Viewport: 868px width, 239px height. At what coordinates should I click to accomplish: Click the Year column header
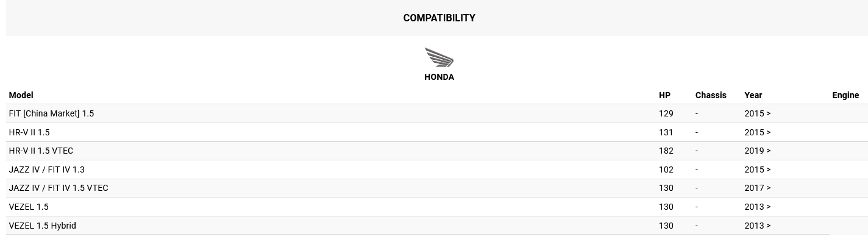pyautogui.click(x=753, y=95)
